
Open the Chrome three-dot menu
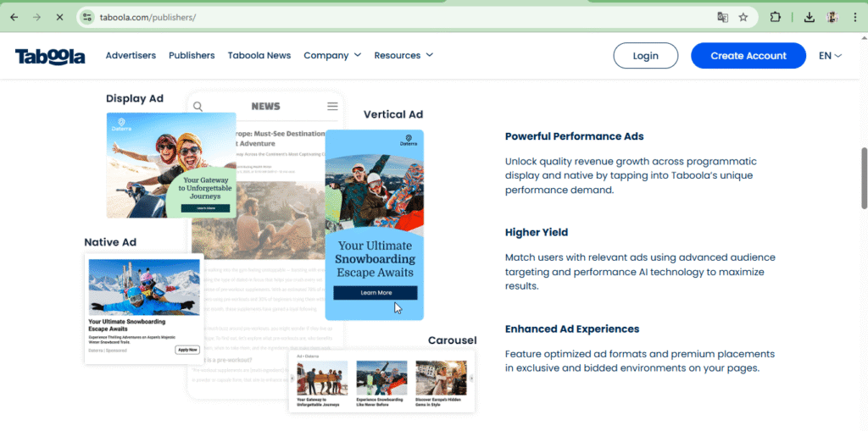[854, 17]
